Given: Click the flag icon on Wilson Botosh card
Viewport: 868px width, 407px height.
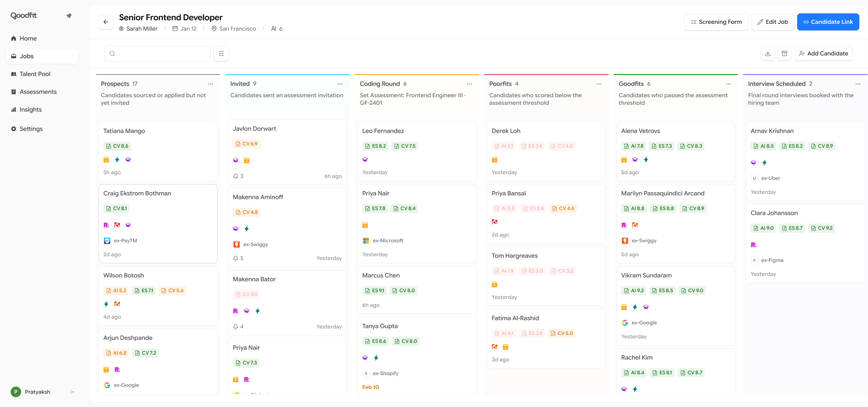Looking at the screenshot, I should tap(117, 304).
